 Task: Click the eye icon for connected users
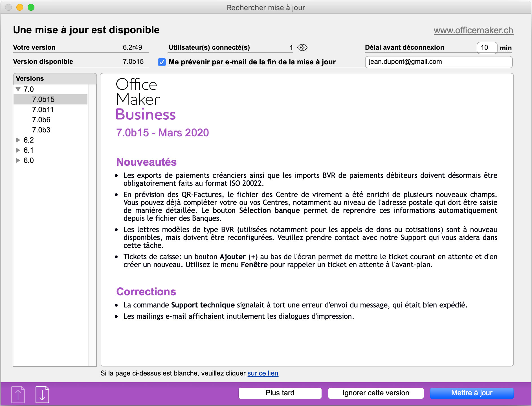coord(302,47)
